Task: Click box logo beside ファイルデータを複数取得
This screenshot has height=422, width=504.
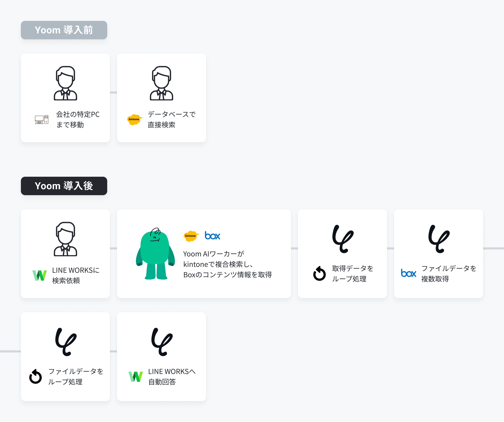Action: click(x=408, y=273)
